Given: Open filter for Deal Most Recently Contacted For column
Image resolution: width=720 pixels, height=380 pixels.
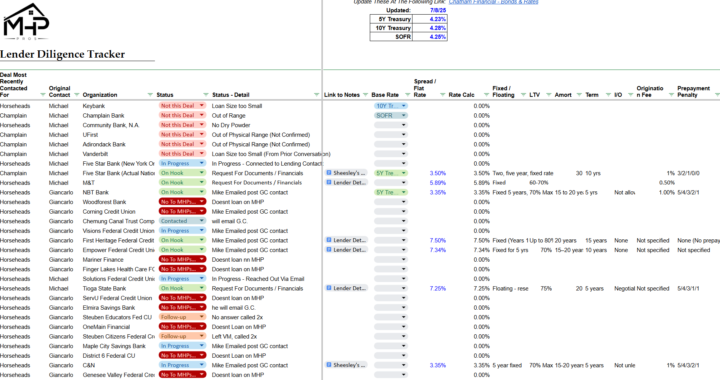Looking at the screenshot, I should (x=43, y=95).
